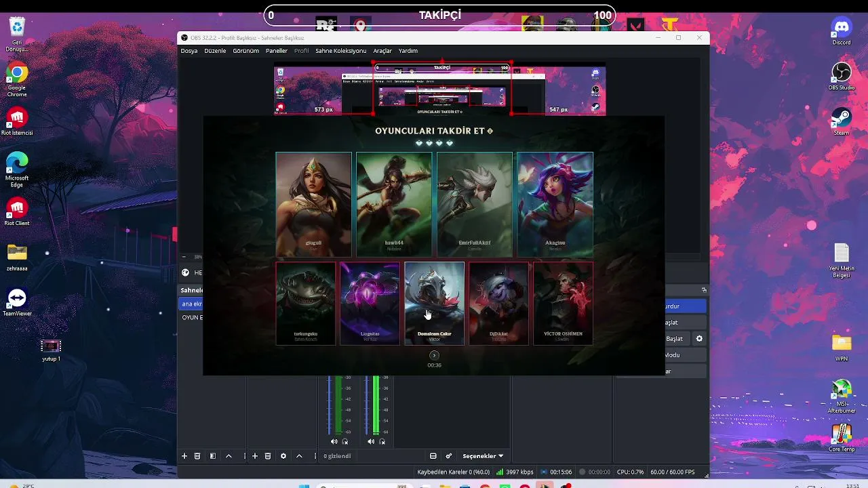Select the yutup 1 video file icon
Image resolution: width=868 pixels, height=488 pixels.
pos(51,349)
